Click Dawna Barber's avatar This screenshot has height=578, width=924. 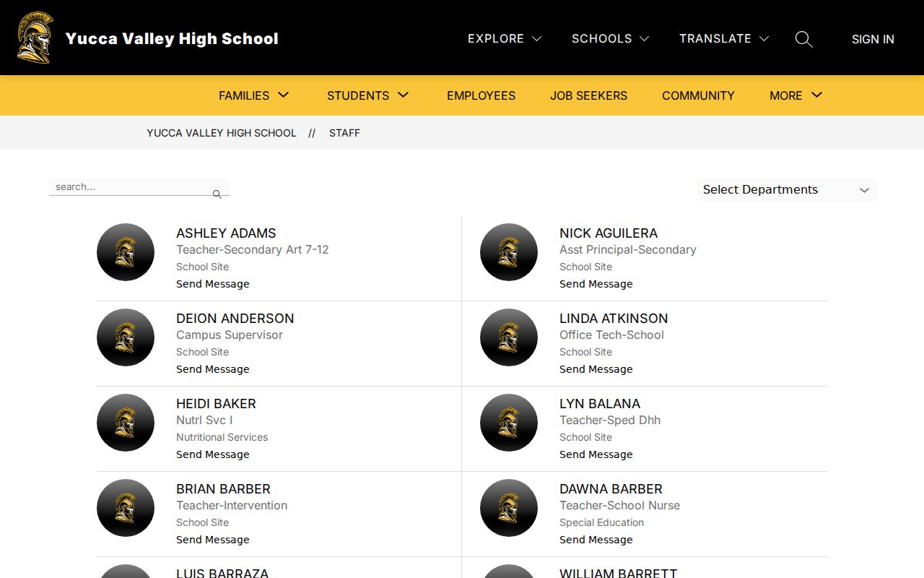509,508
